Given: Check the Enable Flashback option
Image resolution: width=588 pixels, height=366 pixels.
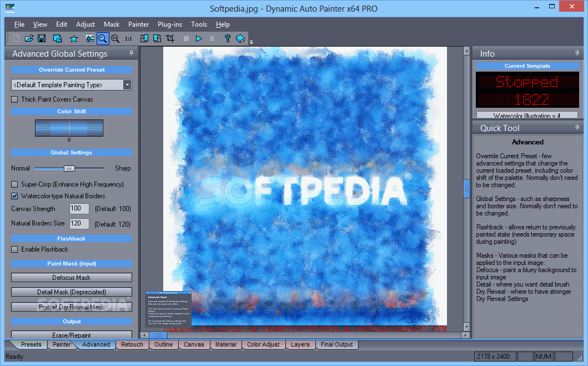Looking at the screenshot, I should coord(14,249).
